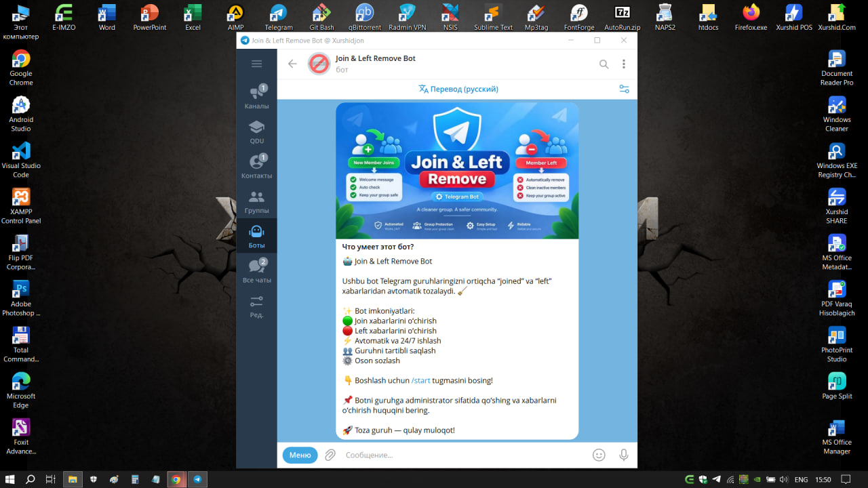Click the Меню bot button
The width and height of the screenshot is (868, 488).
point(300,455)
